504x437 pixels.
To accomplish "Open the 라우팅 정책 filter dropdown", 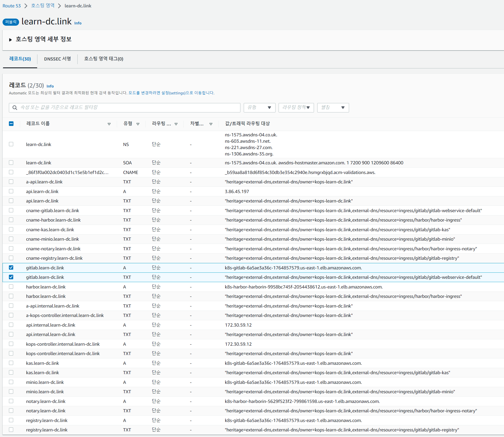I will pyautogui.click(x=296, y=108).
